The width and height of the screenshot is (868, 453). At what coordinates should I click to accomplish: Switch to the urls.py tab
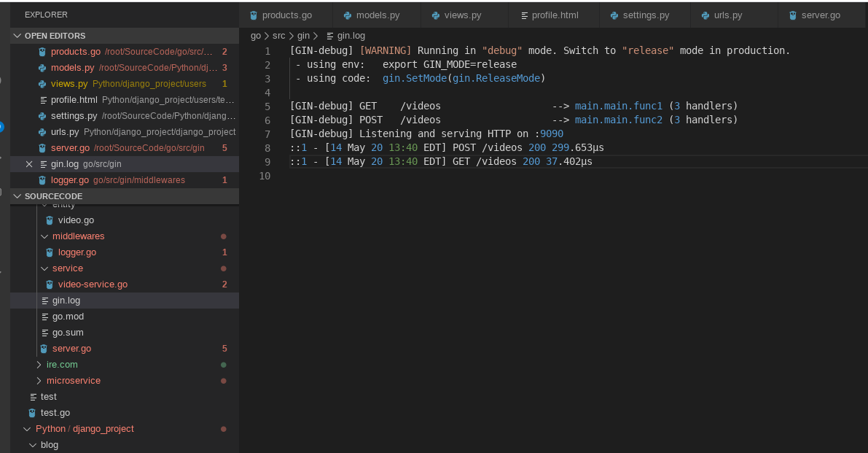click(x=727, y=15)
